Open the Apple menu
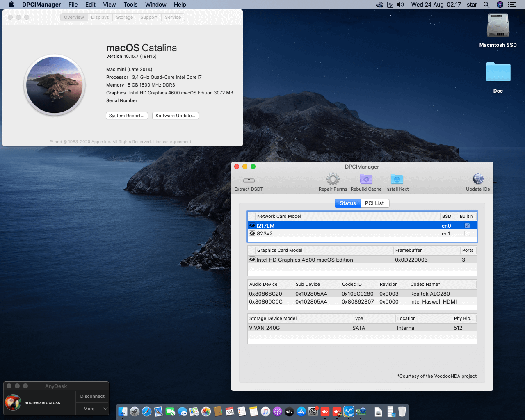The width and height of the screenshot is (525, 420). click(x=11, y=5)
